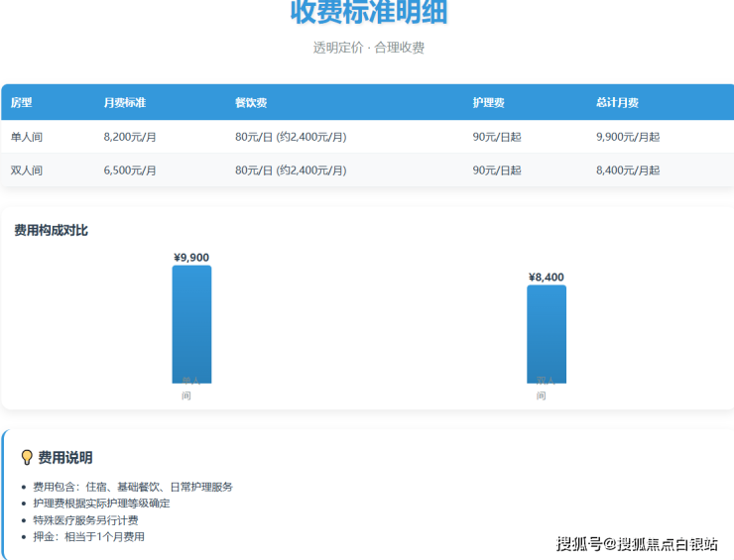This screenshot has height=560, width=734.
Task: Click the 8,200元/月 price cell
Action: click(x=130, y=137)
